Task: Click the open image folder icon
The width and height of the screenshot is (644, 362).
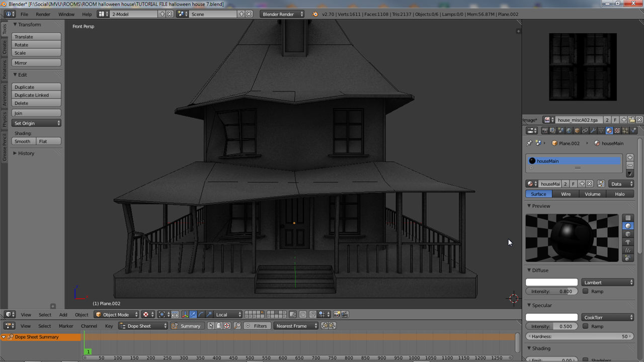Action: pos(631,120)
